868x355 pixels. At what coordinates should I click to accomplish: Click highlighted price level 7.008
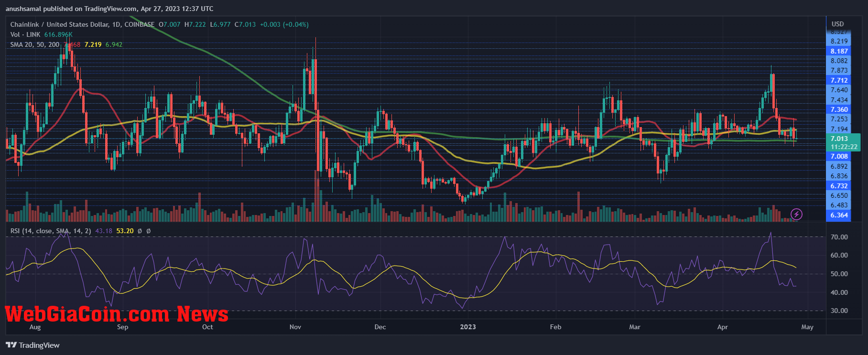[x=839, y=156]
